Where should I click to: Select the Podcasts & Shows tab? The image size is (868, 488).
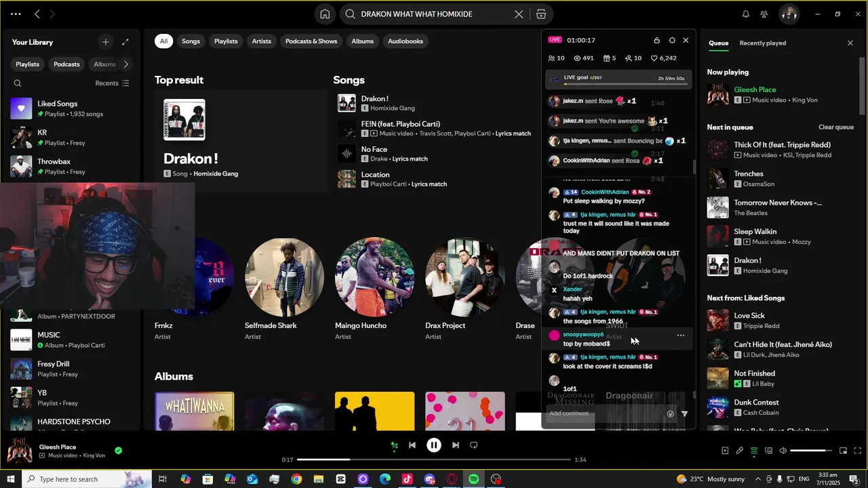click(311, 41)
